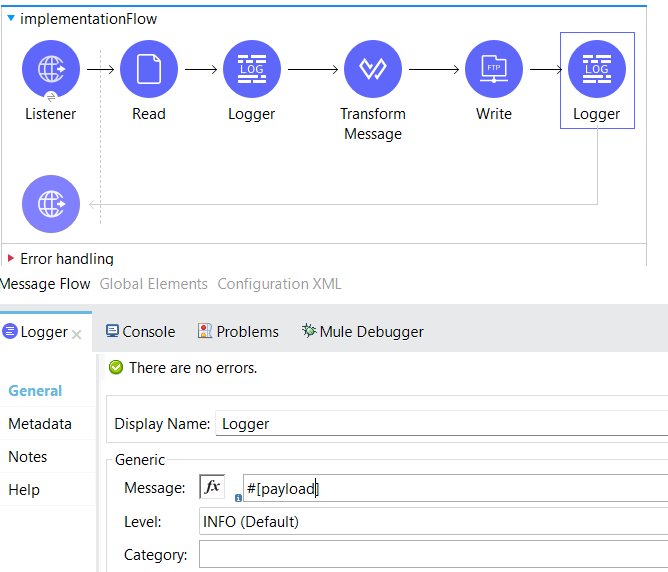
Task: Expand the Error handling section
Action: click(x=11, y=259)
